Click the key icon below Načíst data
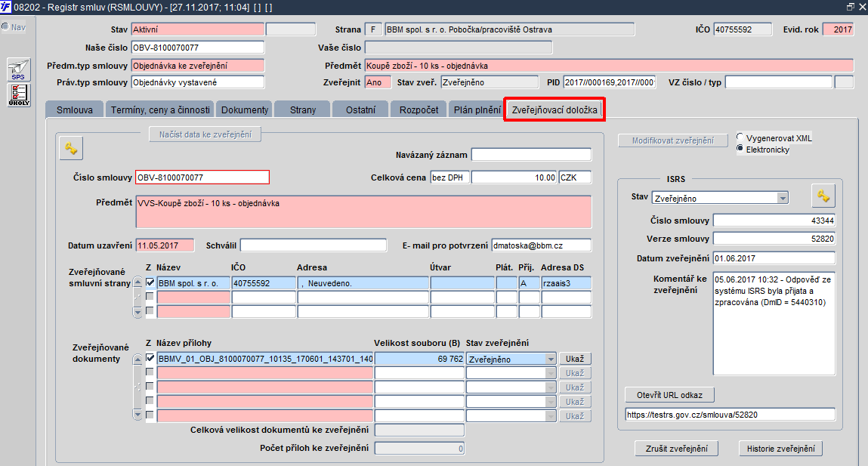868x466 pixels. [x=71, y=148]
